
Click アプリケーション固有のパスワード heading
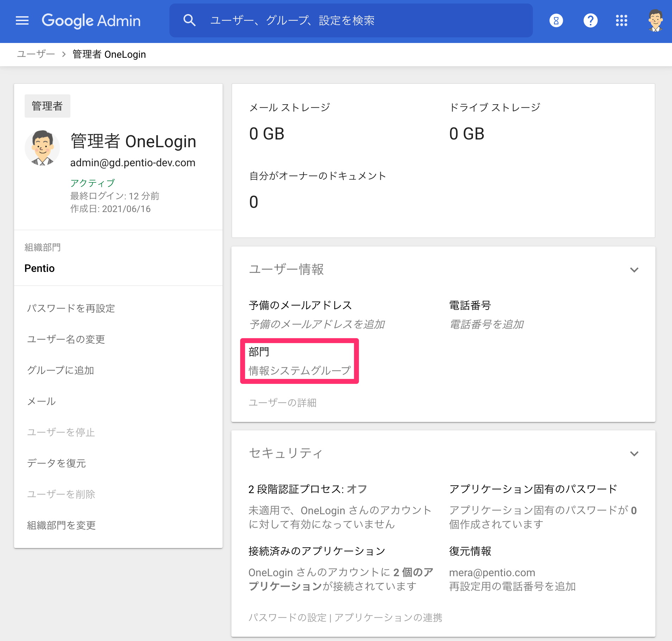point(533,489)
